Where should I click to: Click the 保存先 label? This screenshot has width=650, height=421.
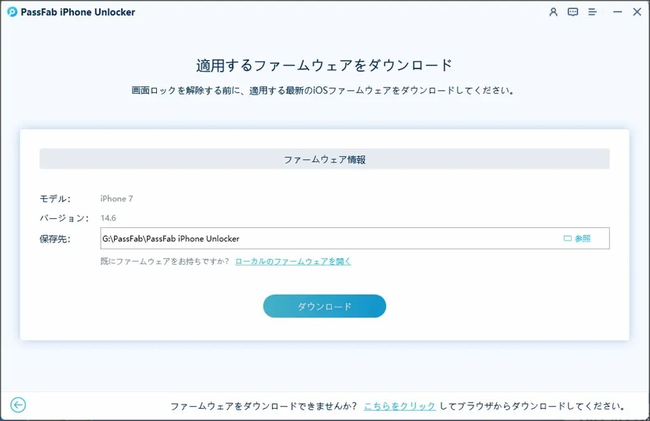pyautogui.click(x=55, y=239)
